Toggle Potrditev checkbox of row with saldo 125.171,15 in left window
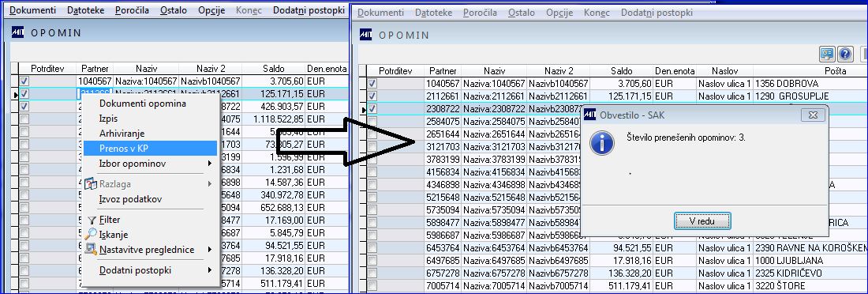Viewport: 868px width, 294px height. [24, 94]
